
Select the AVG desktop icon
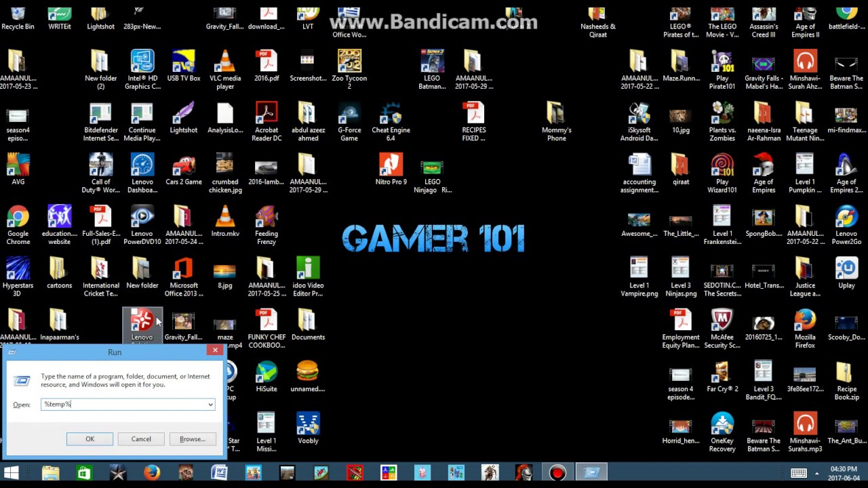click(18, 170)
